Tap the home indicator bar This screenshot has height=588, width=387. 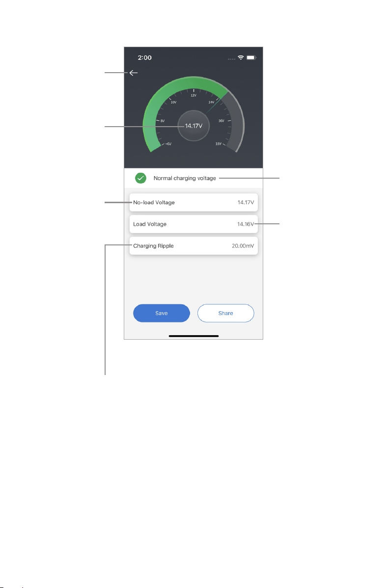click(x=193, y=336)
